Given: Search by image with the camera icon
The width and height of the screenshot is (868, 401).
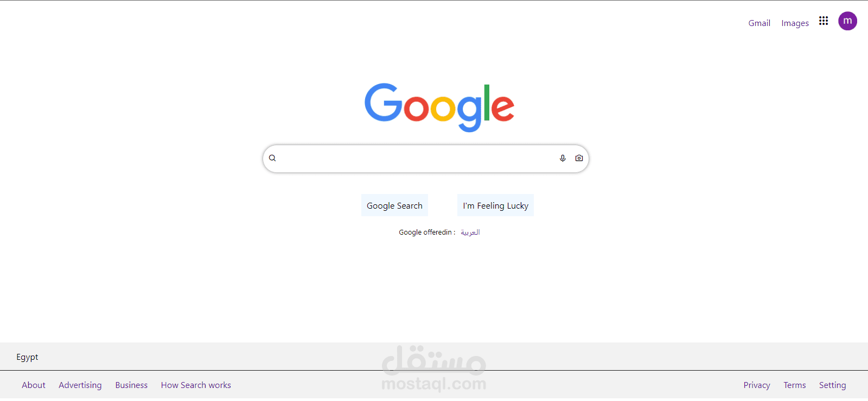Looking at the screenshot, I should tap(579, 158).
